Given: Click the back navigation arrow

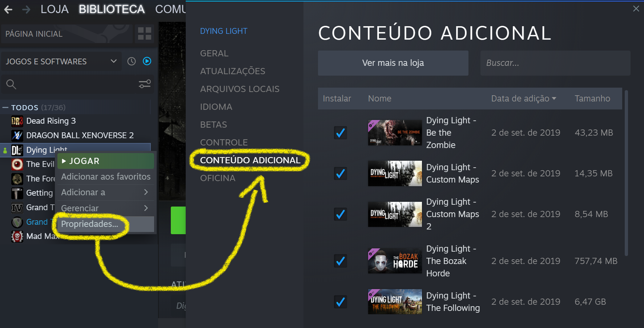Looking at the screenshot, I should click(8, 9).
